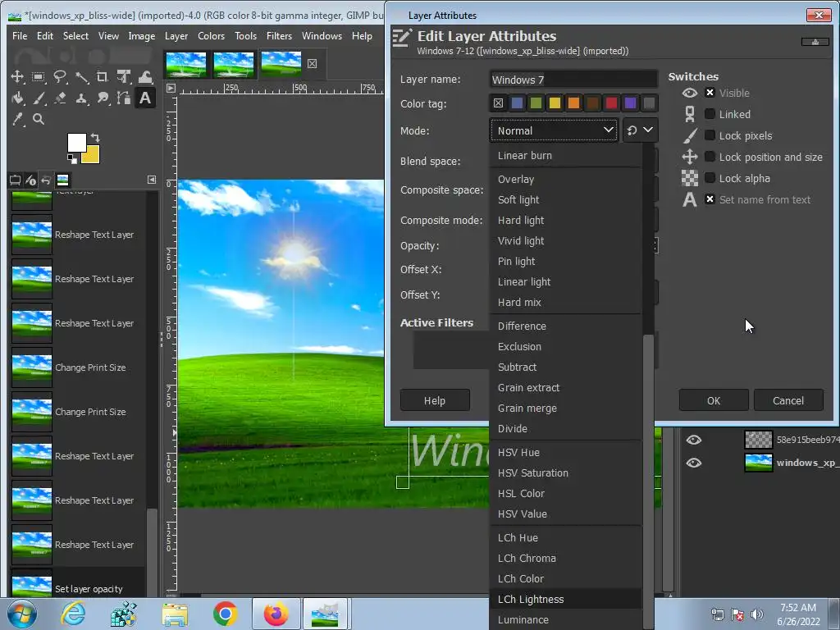The width and height of the screenshot is (840, 630).
Task: Open Internet Explorer from taskbar
Action: pyautogui.click(x=73, y=614)
